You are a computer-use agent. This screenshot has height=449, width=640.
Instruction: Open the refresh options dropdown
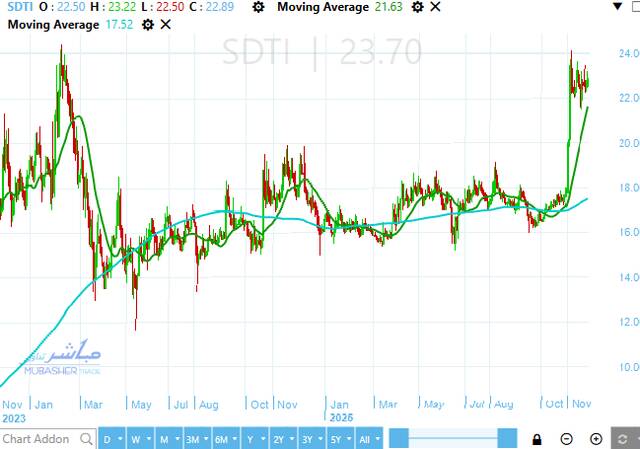pyautogui.click(x=624, y=439)
